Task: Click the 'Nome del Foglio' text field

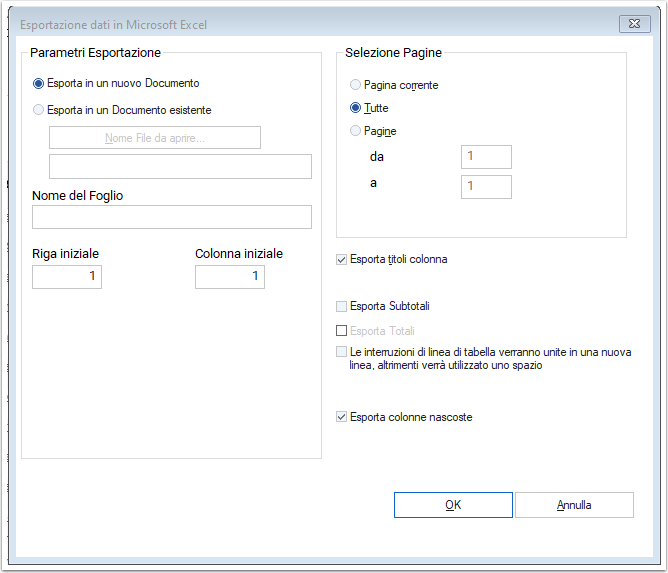Action: click(172, 217)
